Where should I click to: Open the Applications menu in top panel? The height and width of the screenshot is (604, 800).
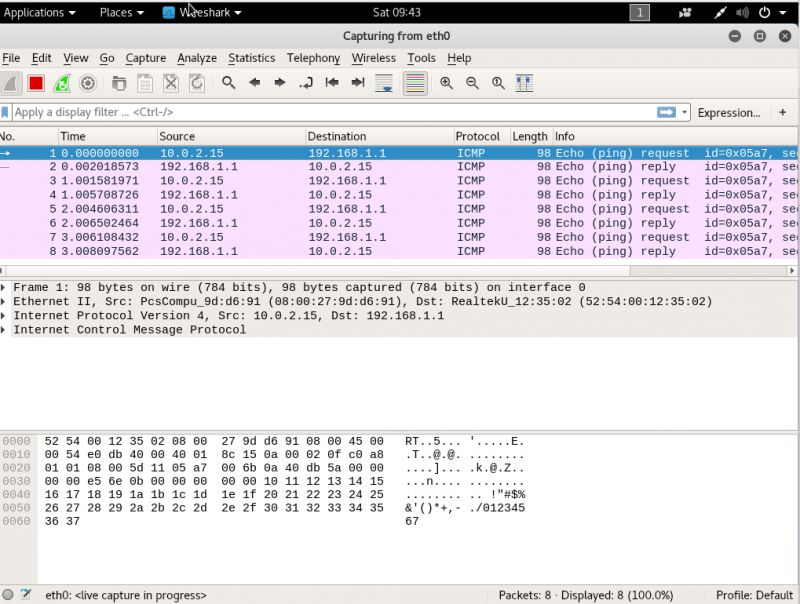[x=40, y=12]
